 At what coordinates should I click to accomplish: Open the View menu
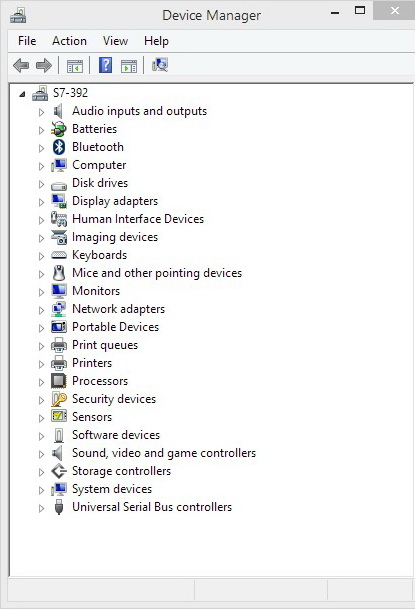point(115,41)
